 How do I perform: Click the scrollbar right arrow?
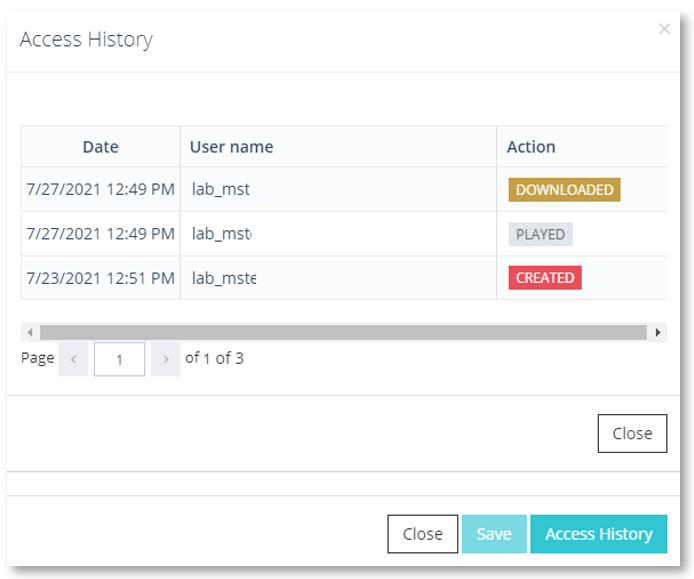tap(658, 332)
